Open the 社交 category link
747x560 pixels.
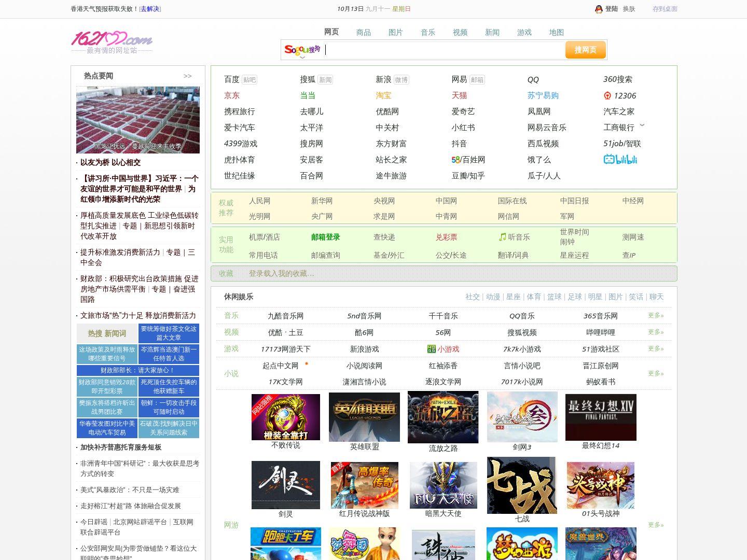tap(473, 297)
